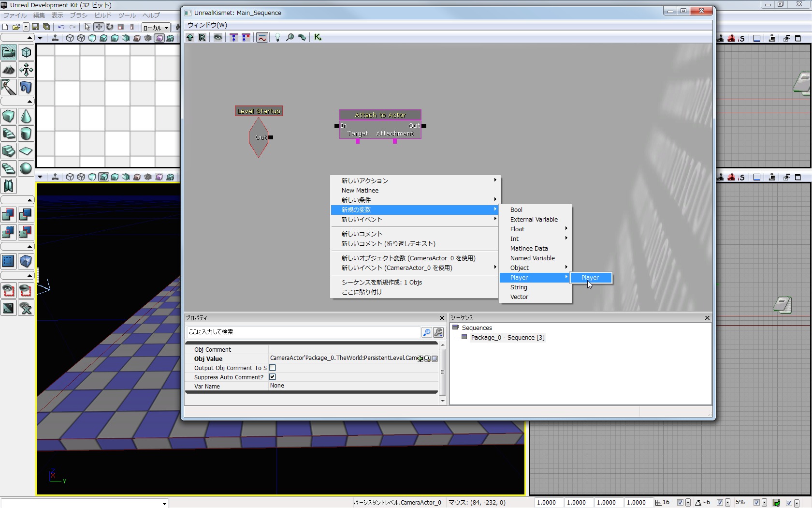Open the ローカル coordinate system dropdown
812x508 pixels.
coord(156,27)
